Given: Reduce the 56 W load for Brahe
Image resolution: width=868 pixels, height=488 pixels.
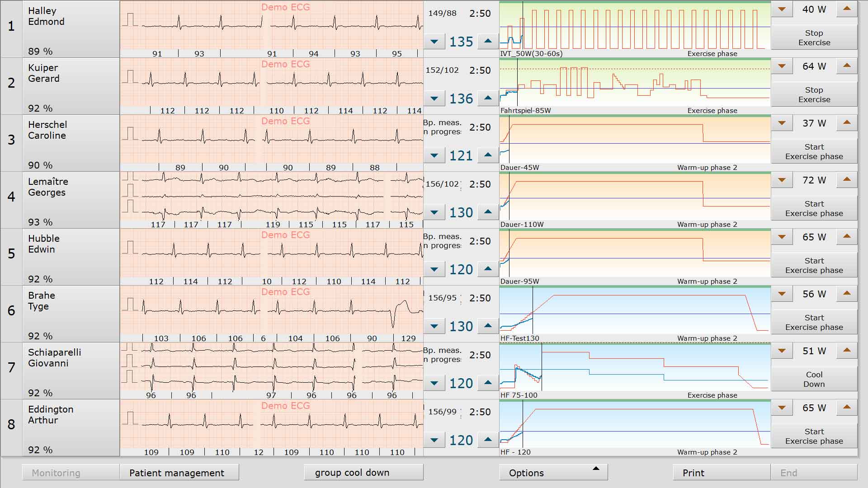Looking at the screenshot, I should coord(782,294).
